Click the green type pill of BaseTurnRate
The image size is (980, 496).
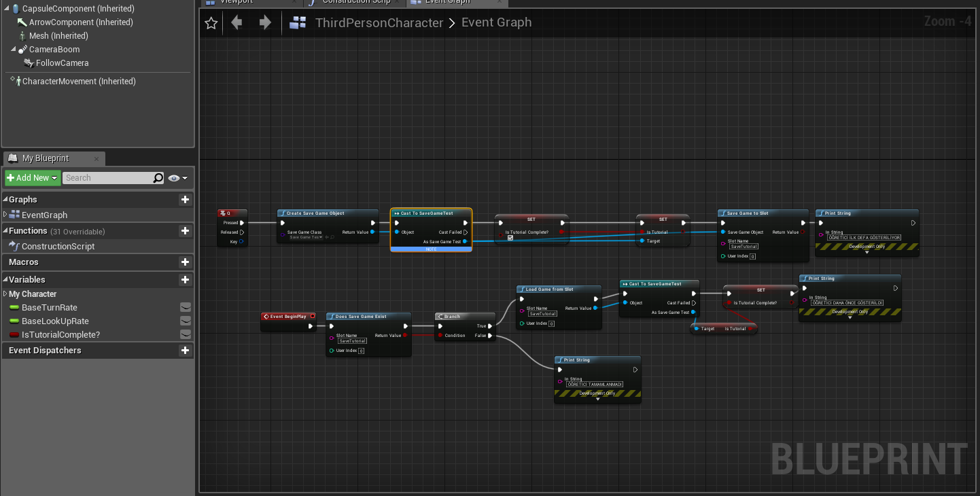[x=14, y=308]
